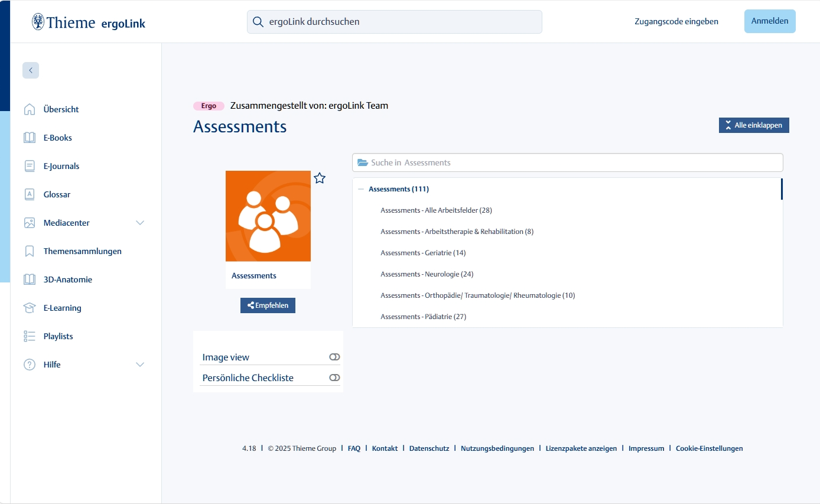
Task: Collapse the Assessments (111) tree node
Action: coord(361,189)
